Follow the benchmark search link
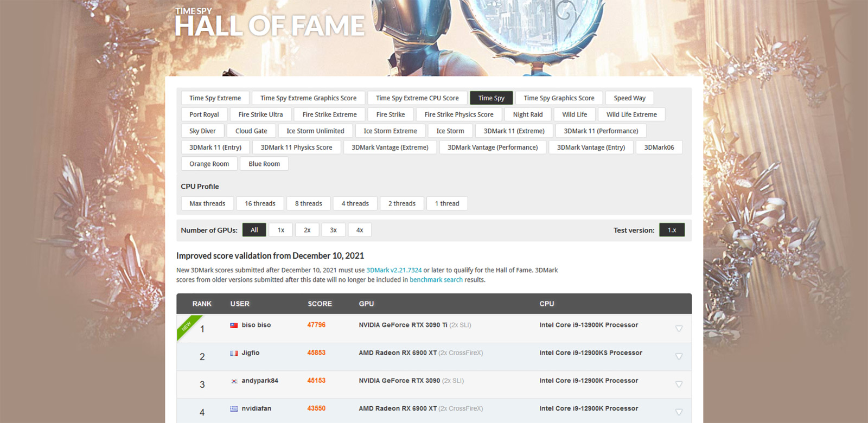The image size is (868, 423). coord(436,280)
